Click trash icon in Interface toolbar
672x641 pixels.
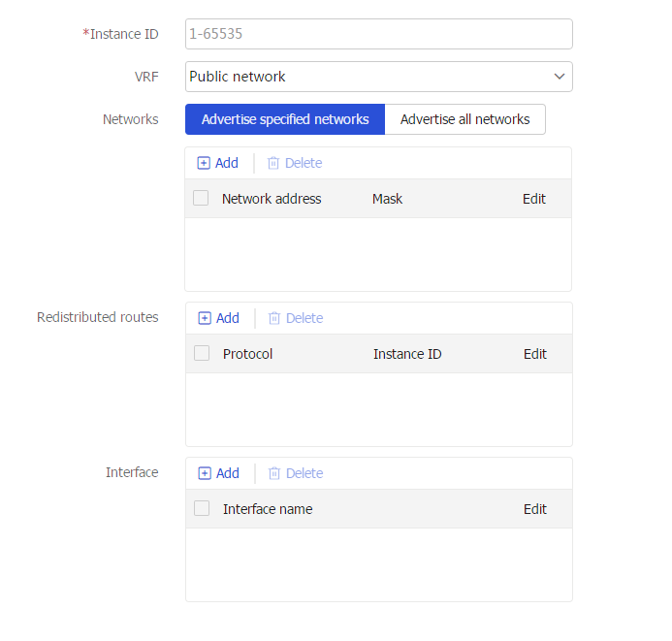(x=273, y=473)
